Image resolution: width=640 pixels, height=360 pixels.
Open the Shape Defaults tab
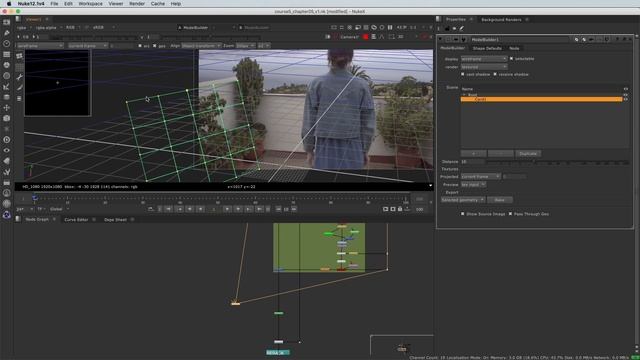point(487,48)
